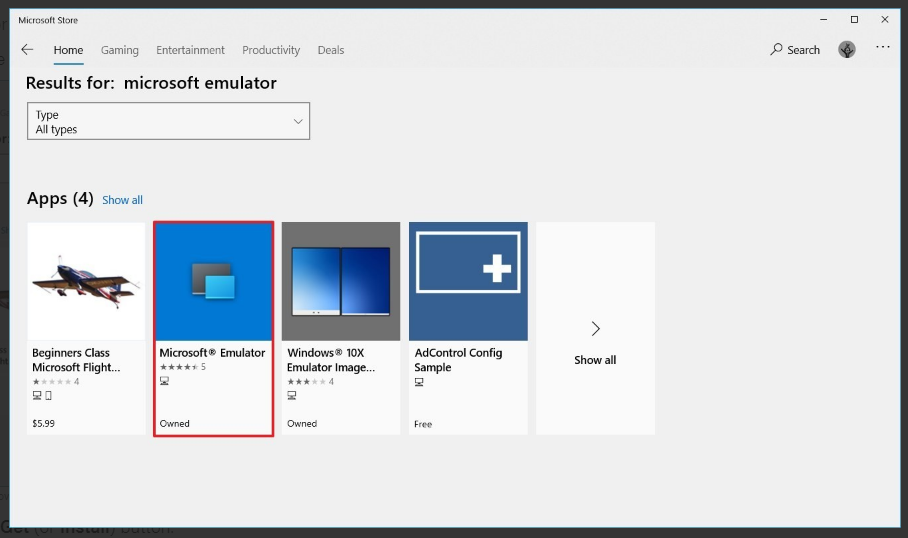Select the Windows 10X Emulator Image thumbnail
Image resolution: width=908 pixels, height=538 pixels.
coord(341,282)
